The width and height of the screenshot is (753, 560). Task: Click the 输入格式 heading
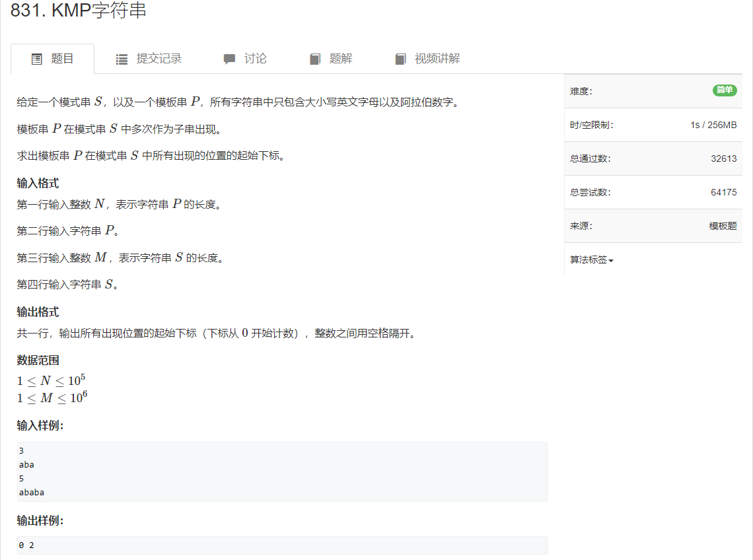[x=38, y=183]
